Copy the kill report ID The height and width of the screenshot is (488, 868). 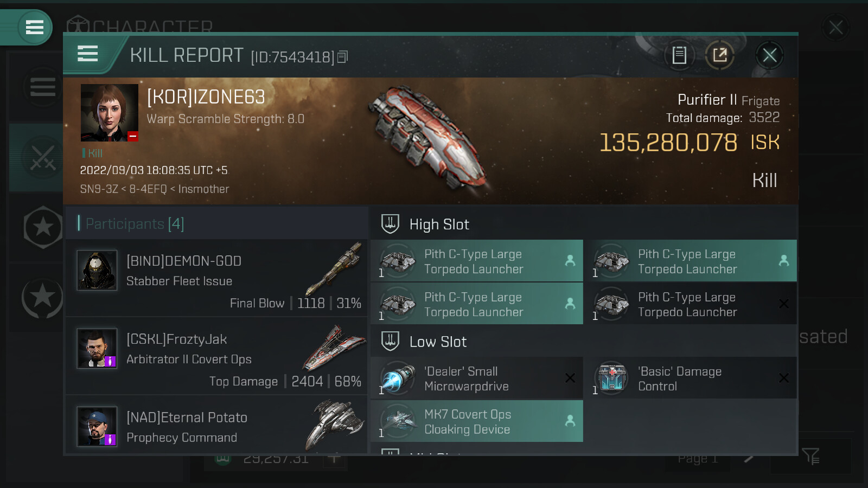pos(342,57)
